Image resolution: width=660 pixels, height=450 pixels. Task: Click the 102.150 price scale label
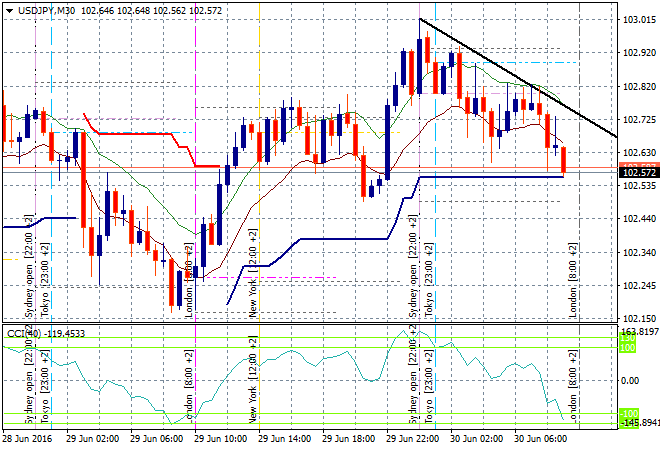(638, 318)
